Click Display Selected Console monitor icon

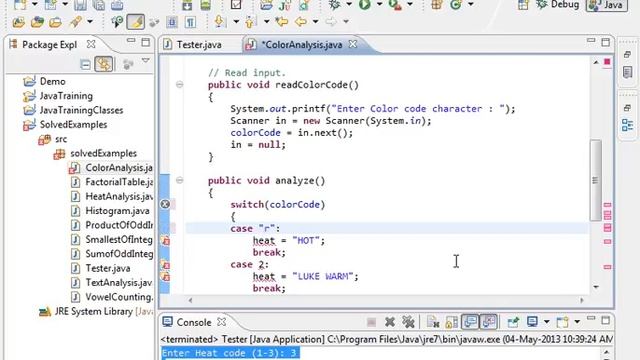point(532,322)
